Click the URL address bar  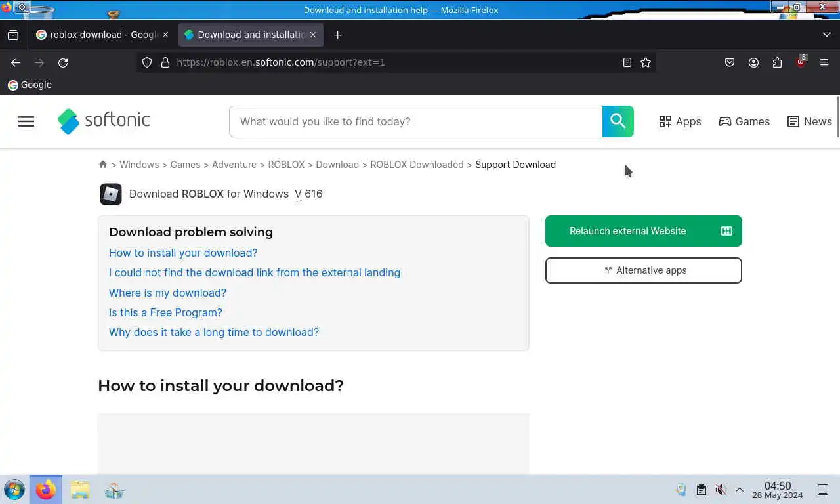(x=396, y=62)
